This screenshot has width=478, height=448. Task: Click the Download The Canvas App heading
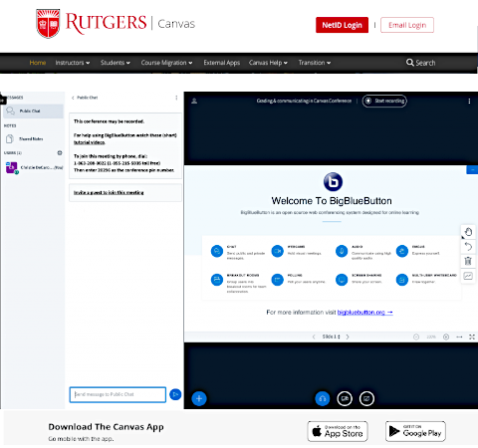[106, 427]
